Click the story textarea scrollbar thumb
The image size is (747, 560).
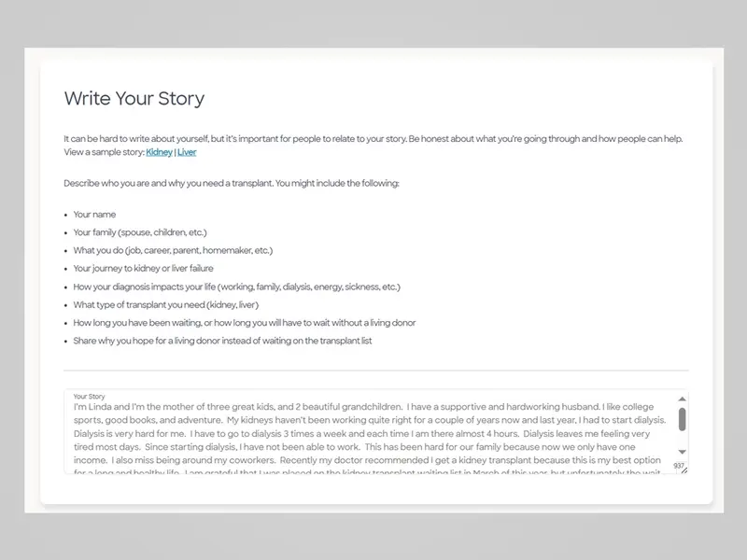[x=682, y=419]
